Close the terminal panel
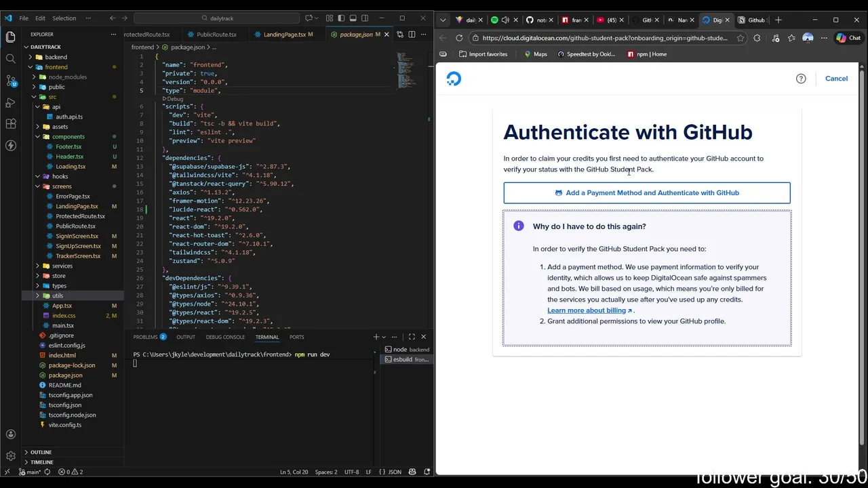Viewport: 868px width, 488px height. click(424, 337)
